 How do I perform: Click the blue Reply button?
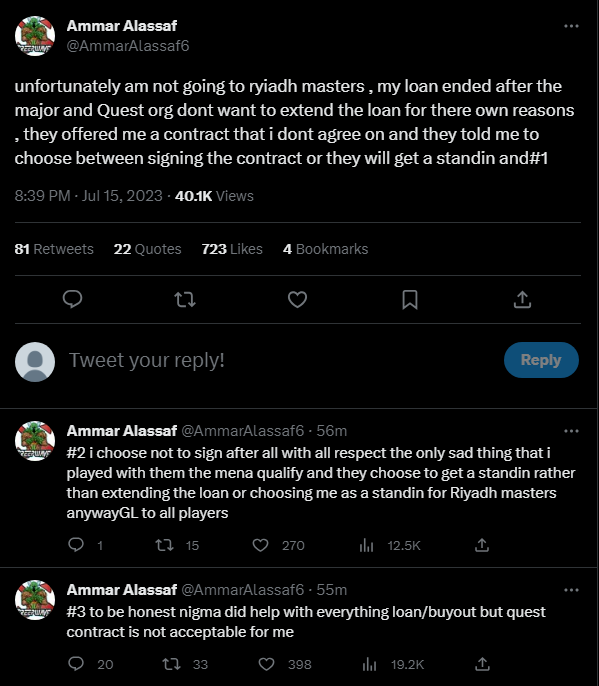[541, 360]
